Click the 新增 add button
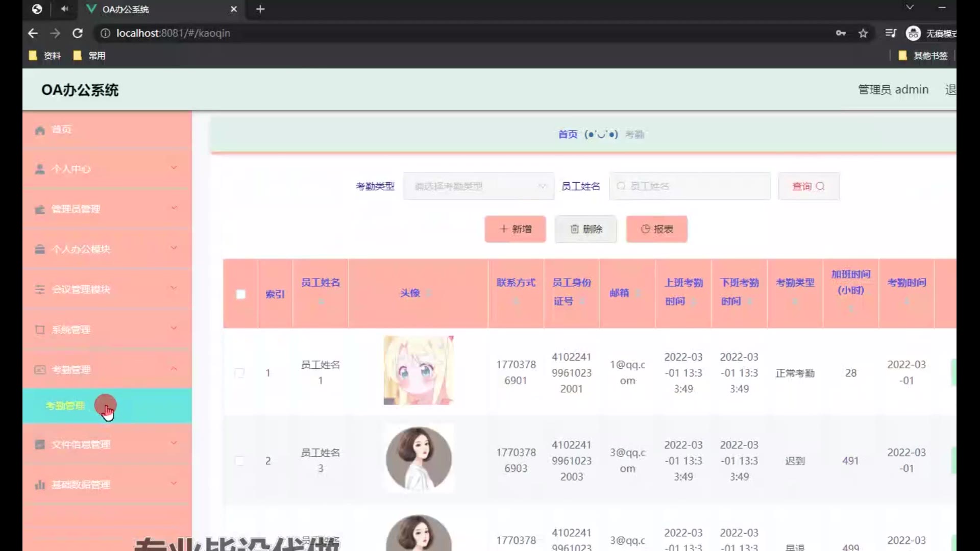 tap(516, 229)
